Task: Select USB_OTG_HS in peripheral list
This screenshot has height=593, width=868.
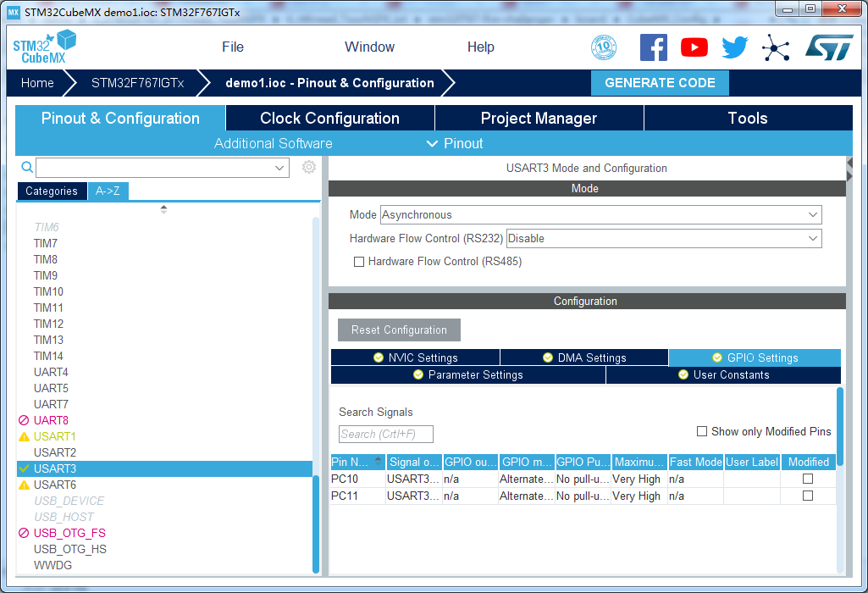Action: pyautogui.click(x=69, y=549)
